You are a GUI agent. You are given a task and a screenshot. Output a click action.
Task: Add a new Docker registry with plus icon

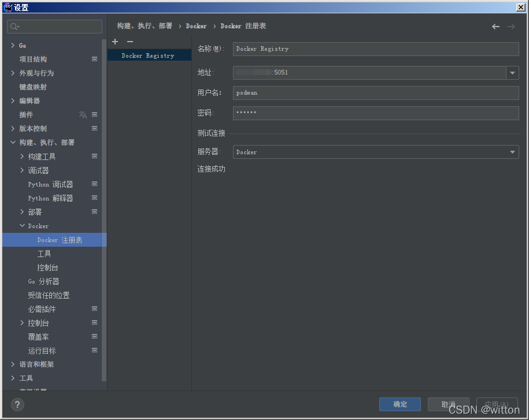115,42
